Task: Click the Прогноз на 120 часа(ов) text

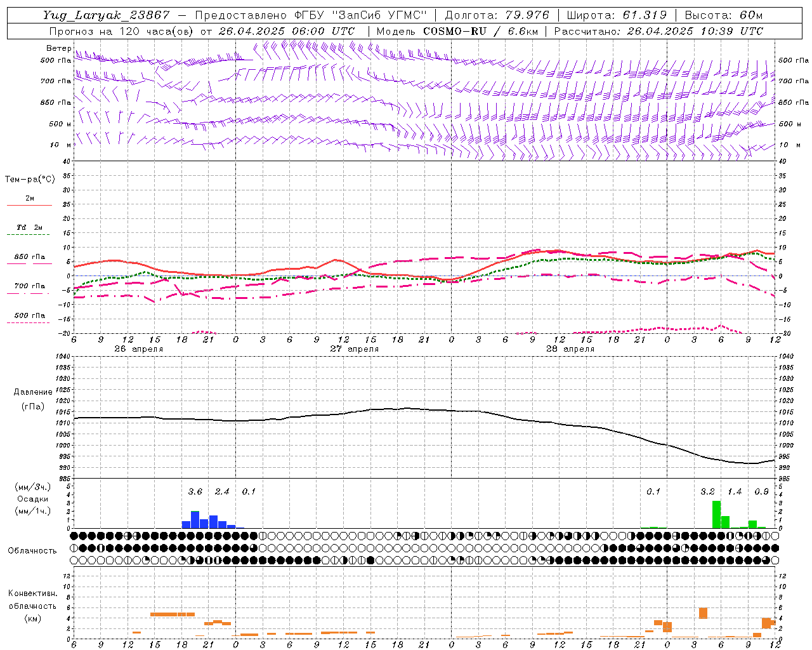Action: point(121,31)
